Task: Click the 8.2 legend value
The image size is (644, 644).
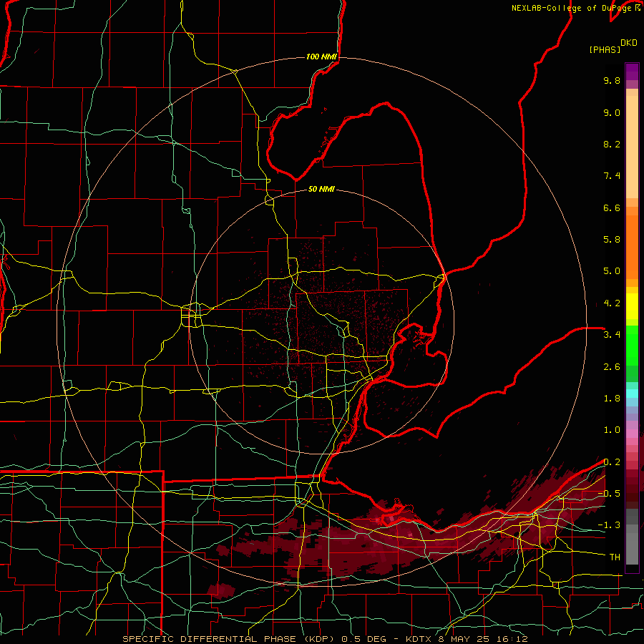Action: pyautogui.click(x=612, y=144)
